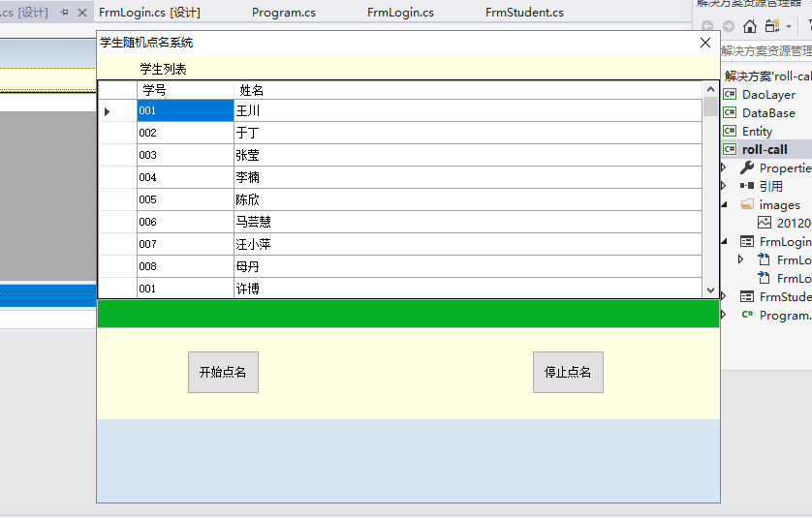Select solution 'roll-call' root node
Screen dimensions: 812x518
768,76
